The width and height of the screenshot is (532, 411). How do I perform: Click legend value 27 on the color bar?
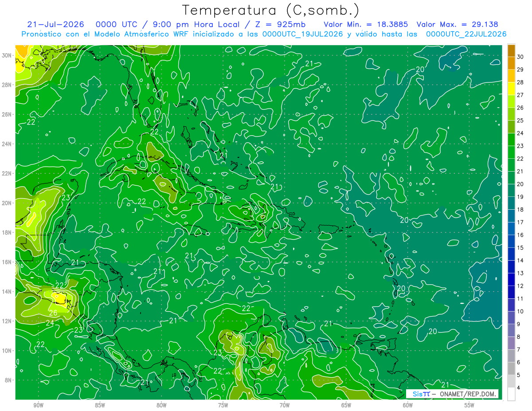(520, 95)
